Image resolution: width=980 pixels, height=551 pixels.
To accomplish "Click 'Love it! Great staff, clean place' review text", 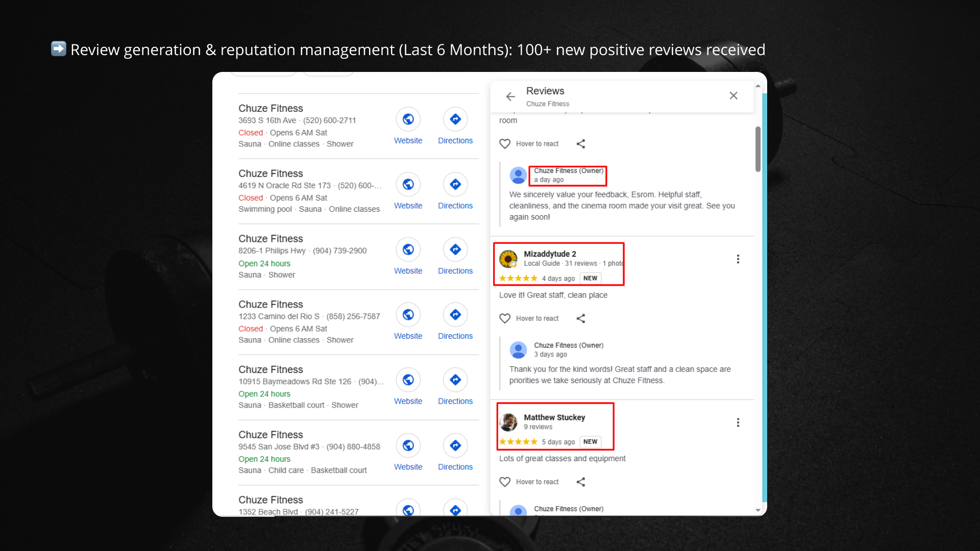I will 553,295.
